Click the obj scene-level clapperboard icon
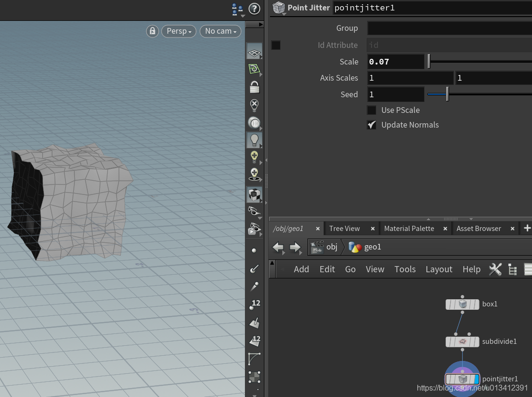This screenshot has height=397, width=532. coord(317,247)
